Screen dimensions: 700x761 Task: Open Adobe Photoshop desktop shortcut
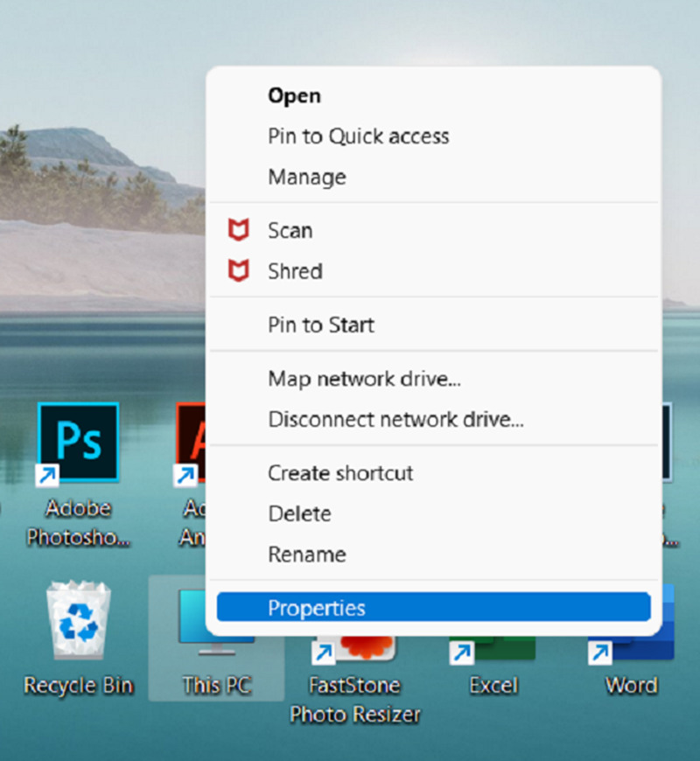coord(78,443)
